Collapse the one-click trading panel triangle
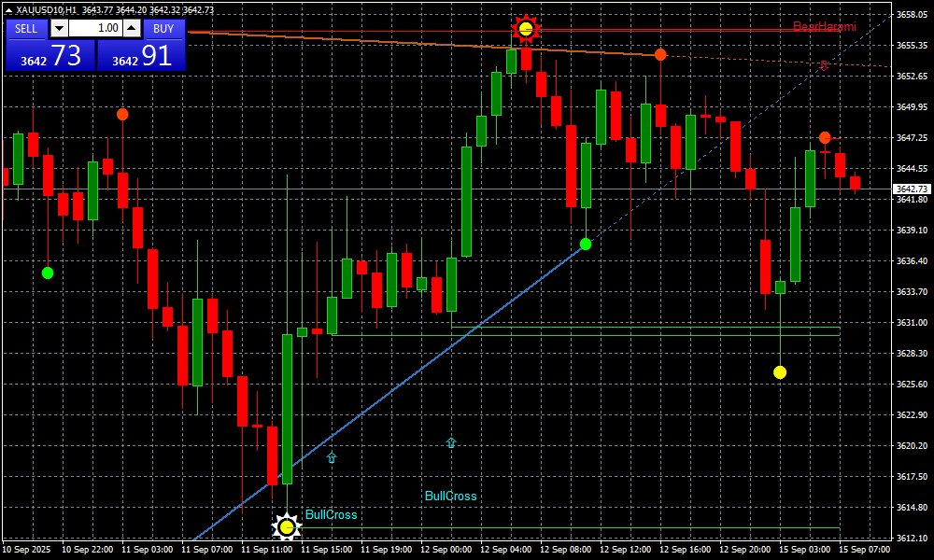The image size is (934, 560). point(8,10)
